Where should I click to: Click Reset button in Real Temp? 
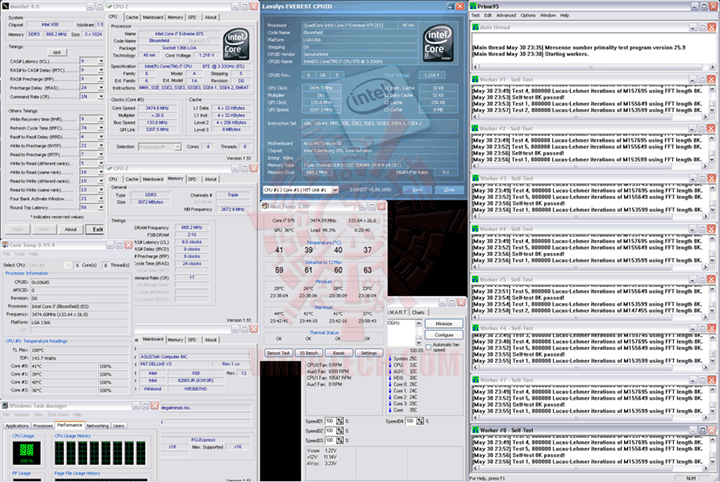(338, 353)
